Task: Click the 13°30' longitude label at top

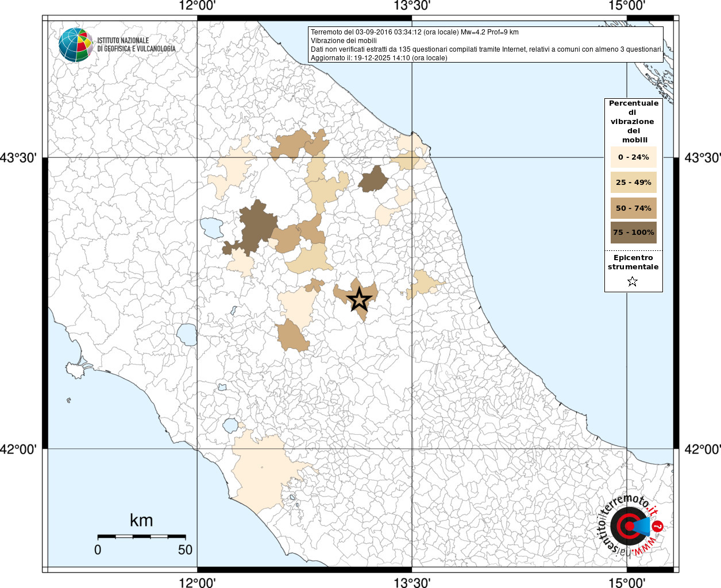Action: (411, 6)
